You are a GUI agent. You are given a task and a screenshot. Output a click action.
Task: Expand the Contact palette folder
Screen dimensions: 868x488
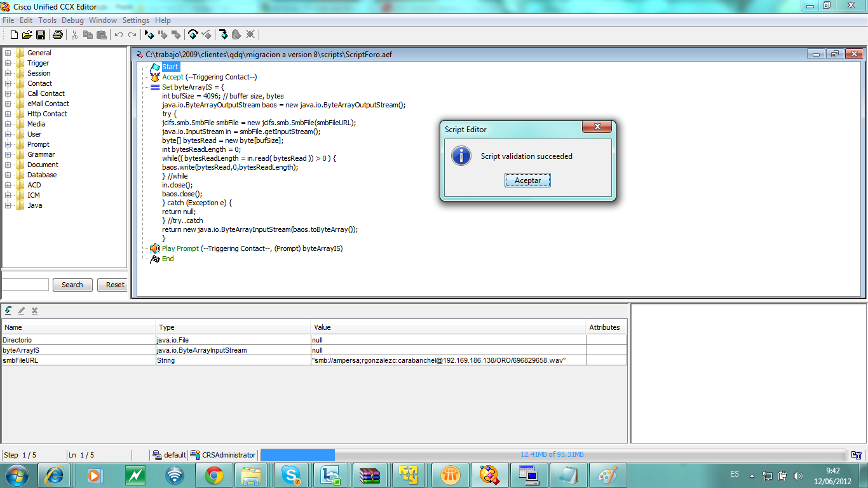point(8,83)
